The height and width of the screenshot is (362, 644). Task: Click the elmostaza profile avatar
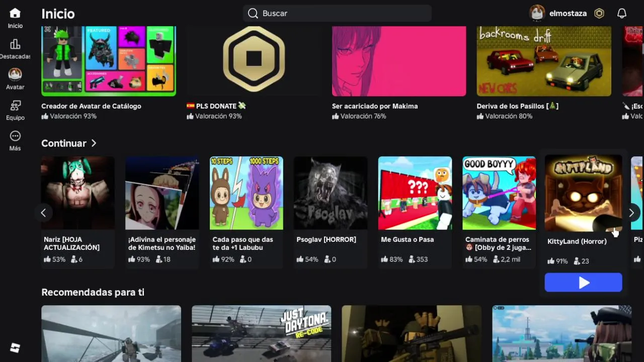click(537, 14)
